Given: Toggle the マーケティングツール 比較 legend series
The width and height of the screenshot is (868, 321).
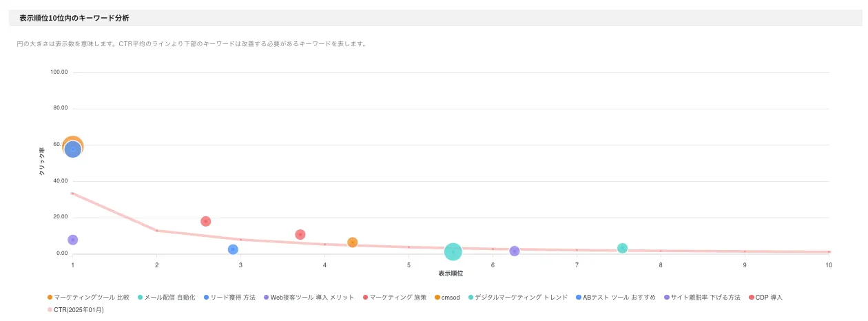Looking at the screenshot, I should [x=88, y=298].
